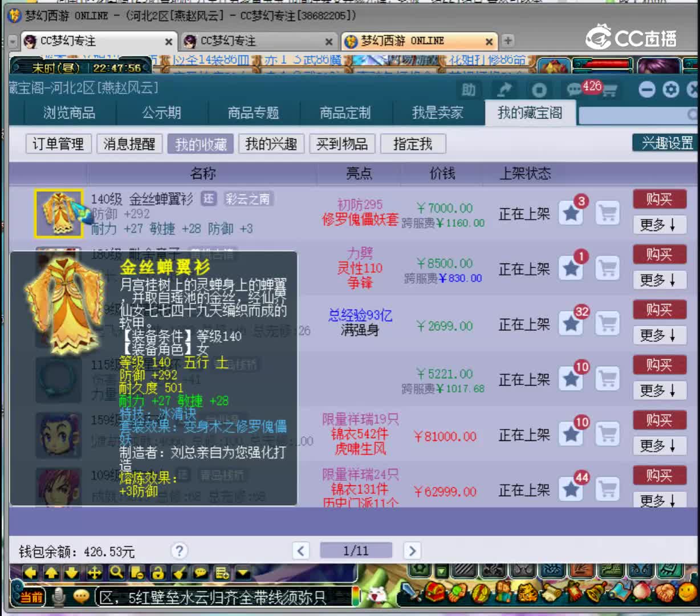The image size is (700, 616).
Task: Toggle favorite star on ¥5221.00 row
Action: (x=571, y=378)
